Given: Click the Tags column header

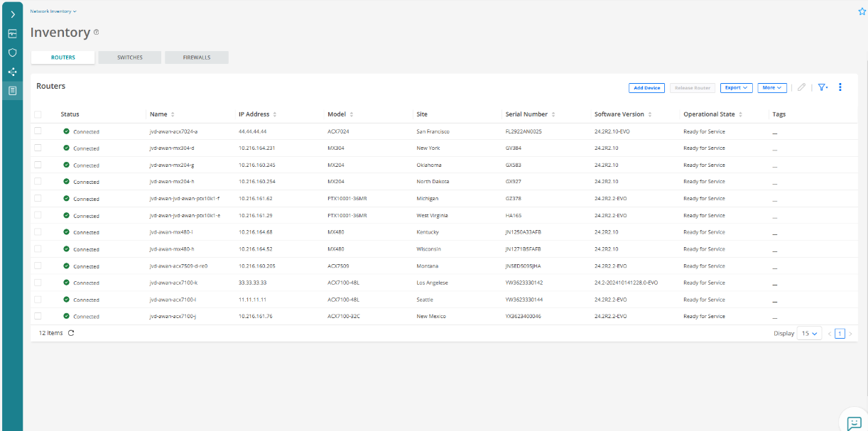Looking at the screenshot, I should 779,114.
